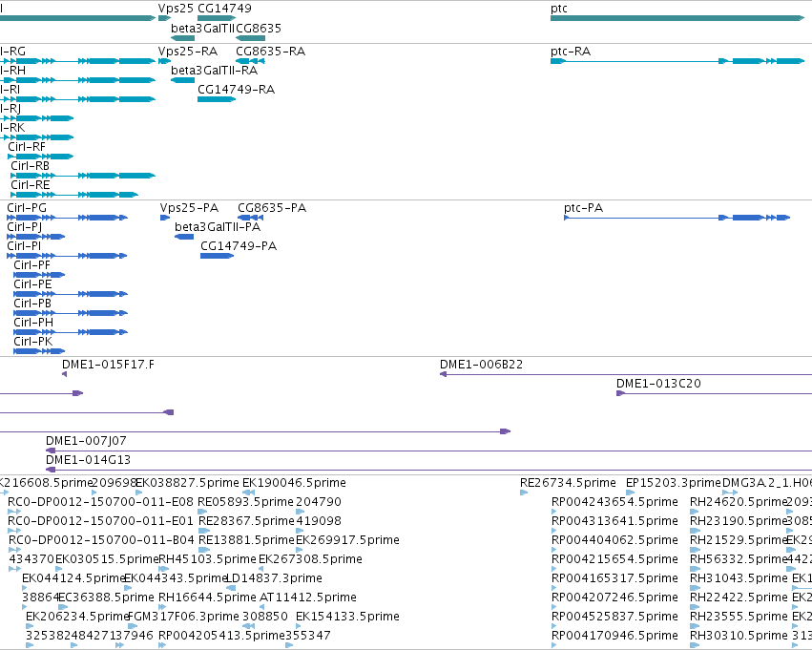Screen dimensions: 812x650
Task: Select the RP004243654.5prime EST label
Action: (x=614, y=502)
